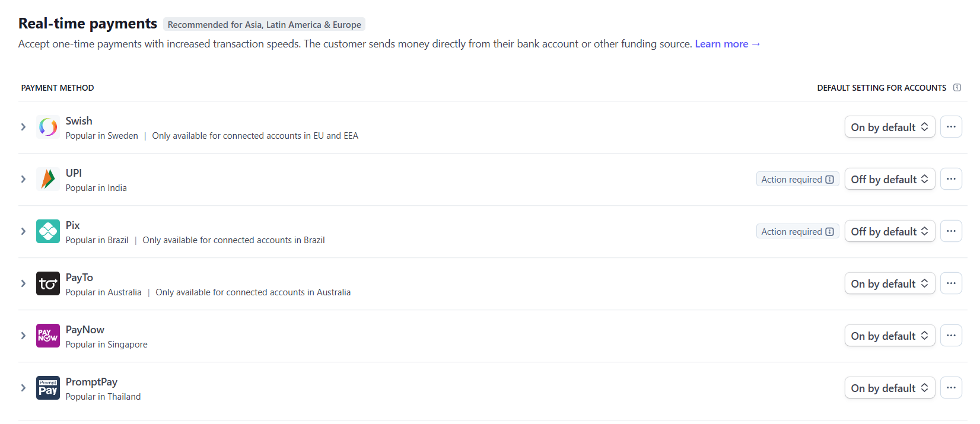
Task: Click the Pix logo icon
Action: (x=48, y=231)
